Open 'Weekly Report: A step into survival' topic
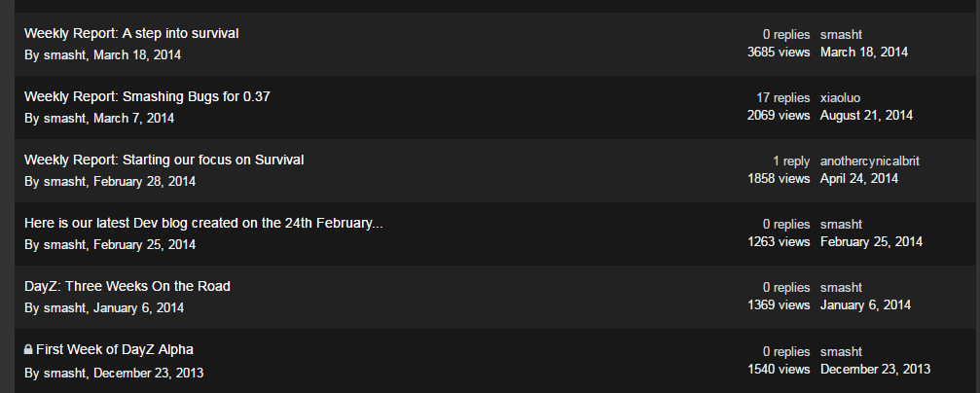Image resolution: width=980 pixels, height=393 pixels. [x=131, y=34]
